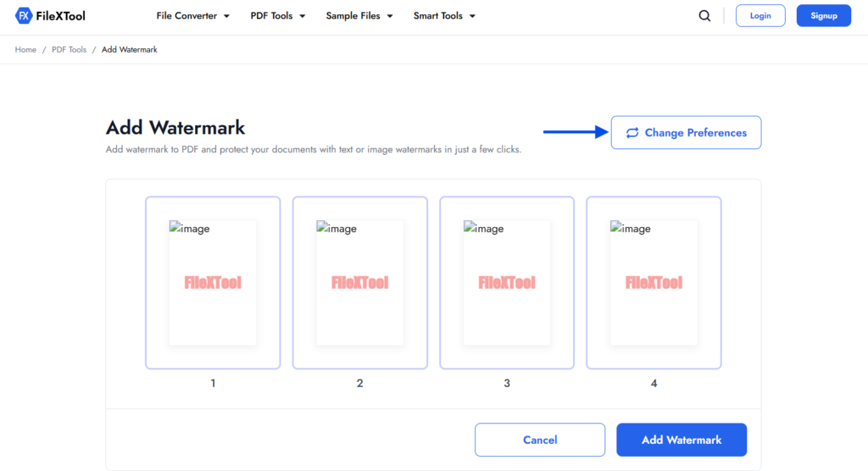Click the Change Preferences button
Screen dimensions: 868x471
[686, 132]
